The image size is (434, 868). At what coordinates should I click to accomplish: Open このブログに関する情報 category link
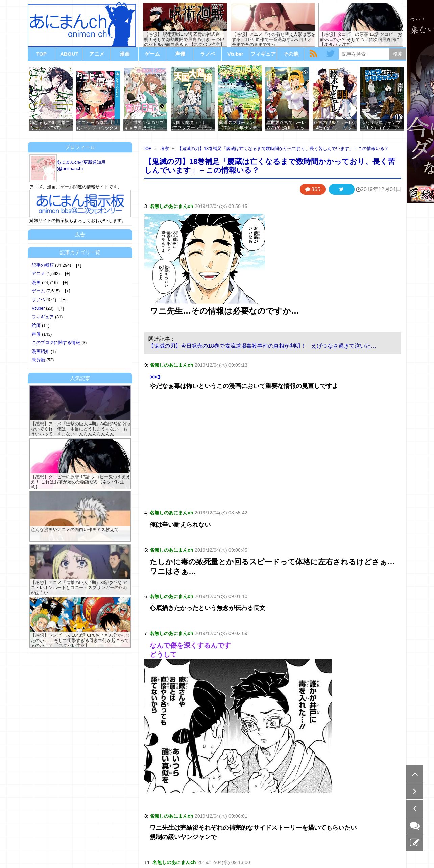pyautogui.click(x=56, y=343)
